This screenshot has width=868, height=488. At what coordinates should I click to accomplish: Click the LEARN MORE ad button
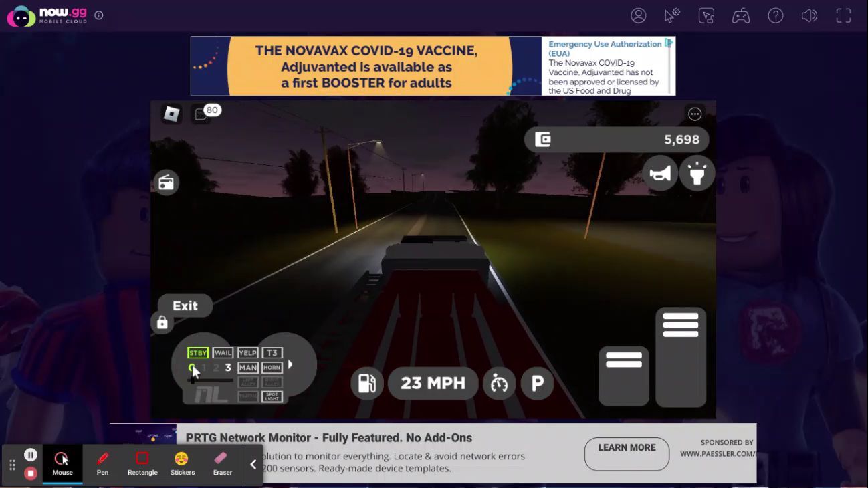coord(627,454)
